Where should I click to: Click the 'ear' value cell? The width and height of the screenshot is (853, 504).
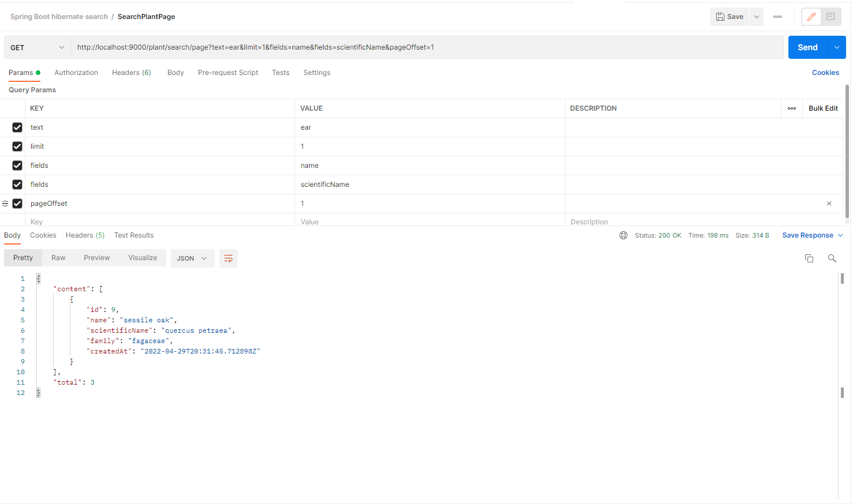coord(430,127)
